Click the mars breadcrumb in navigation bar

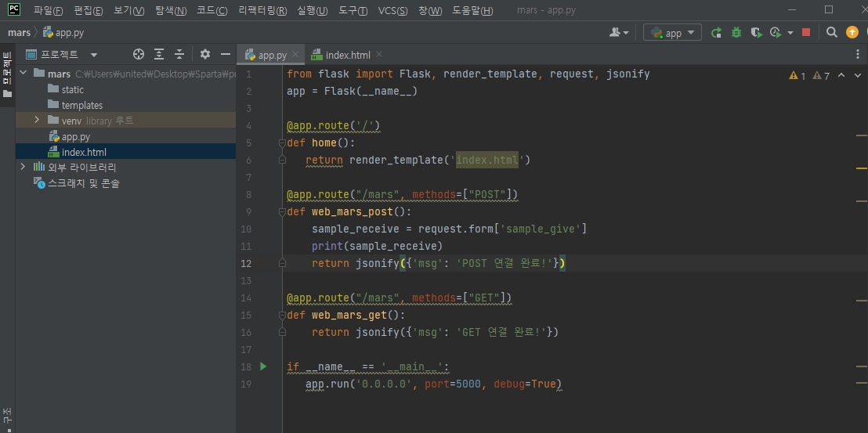[20, 33]
